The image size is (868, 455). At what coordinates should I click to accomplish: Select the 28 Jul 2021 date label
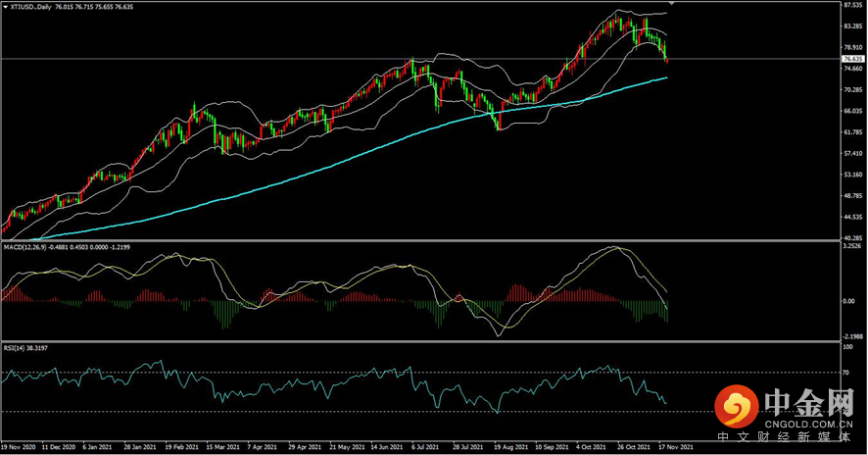(468, 447)
